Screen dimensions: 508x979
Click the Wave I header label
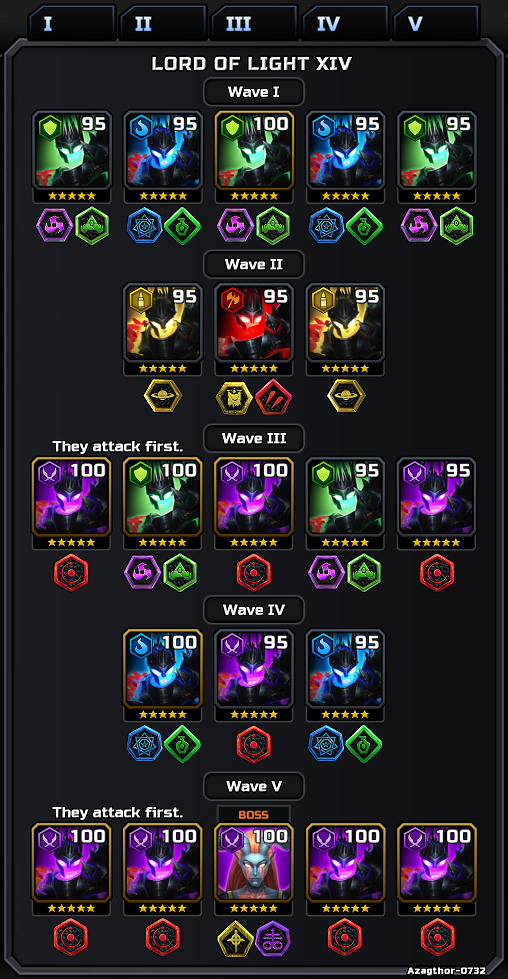pos(253,92)
